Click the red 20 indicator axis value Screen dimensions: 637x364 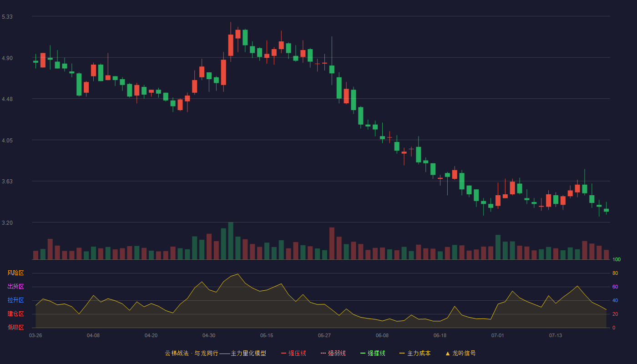(x=615, y=314)
